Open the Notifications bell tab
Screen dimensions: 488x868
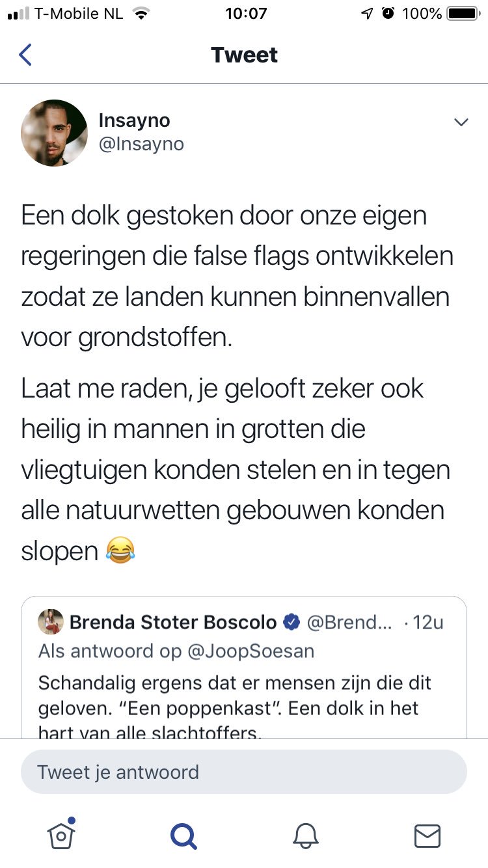click(305, 835)
